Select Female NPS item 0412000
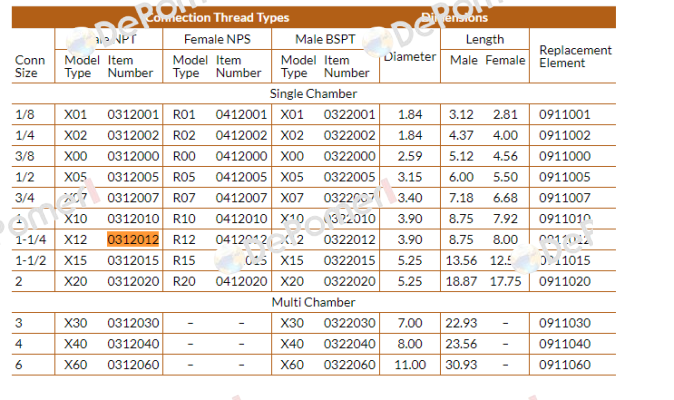 (x=242, y=156)
